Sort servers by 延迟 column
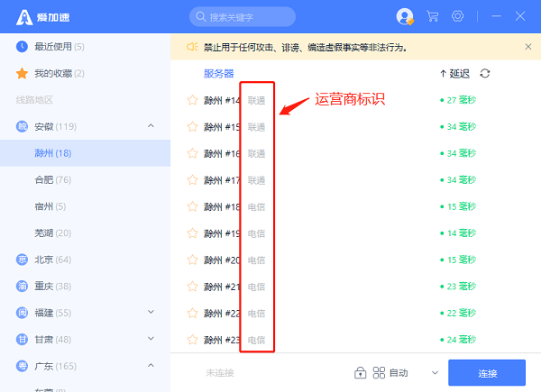 (x=454, y=73)
